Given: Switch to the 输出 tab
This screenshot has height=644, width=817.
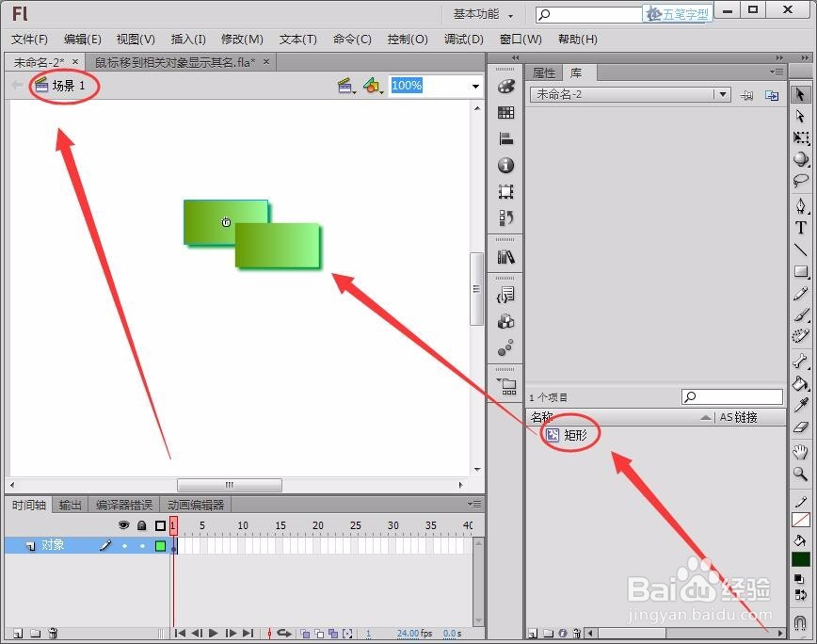Looking at the screenshot, I should (x=70, y=505).
